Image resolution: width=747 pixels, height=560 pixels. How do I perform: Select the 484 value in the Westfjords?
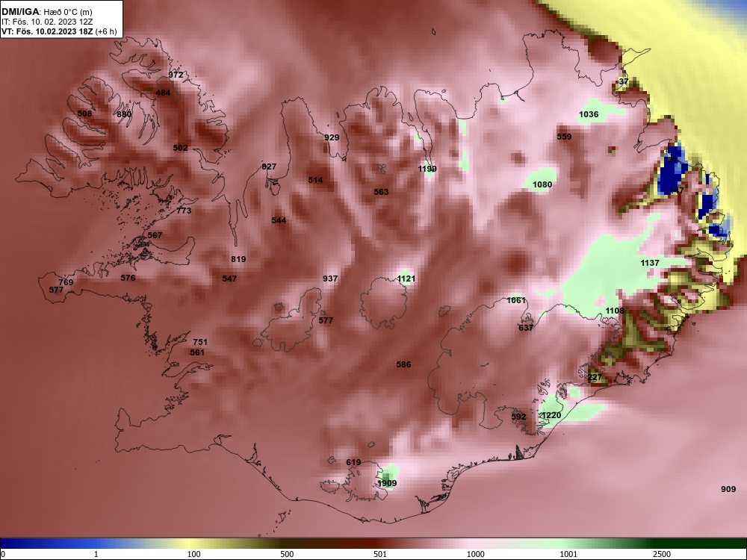point(163,93)
